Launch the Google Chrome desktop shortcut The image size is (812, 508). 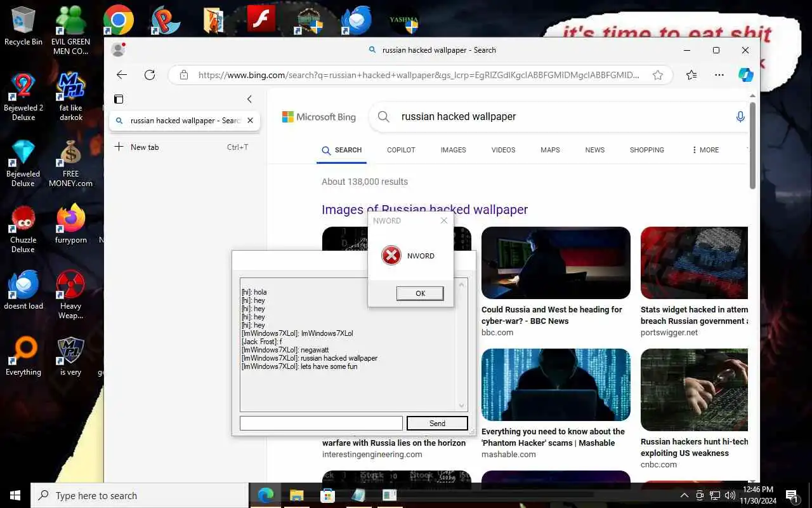[x=119, y=20]
